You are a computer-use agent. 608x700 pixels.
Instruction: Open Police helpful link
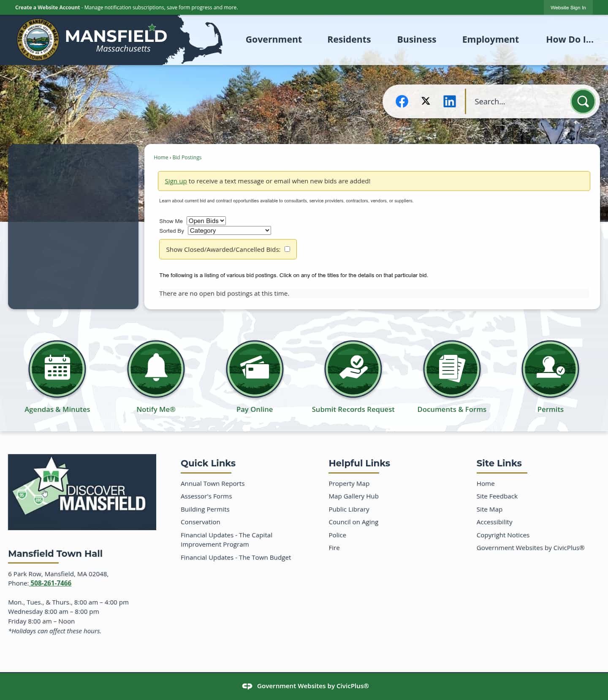point(337,535)
